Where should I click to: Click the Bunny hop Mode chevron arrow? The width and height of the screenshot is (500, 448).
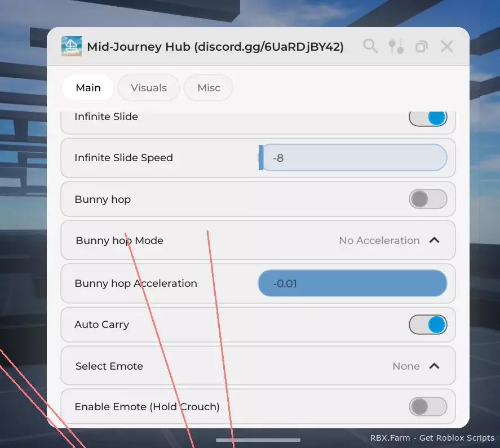tap(434, 240)
